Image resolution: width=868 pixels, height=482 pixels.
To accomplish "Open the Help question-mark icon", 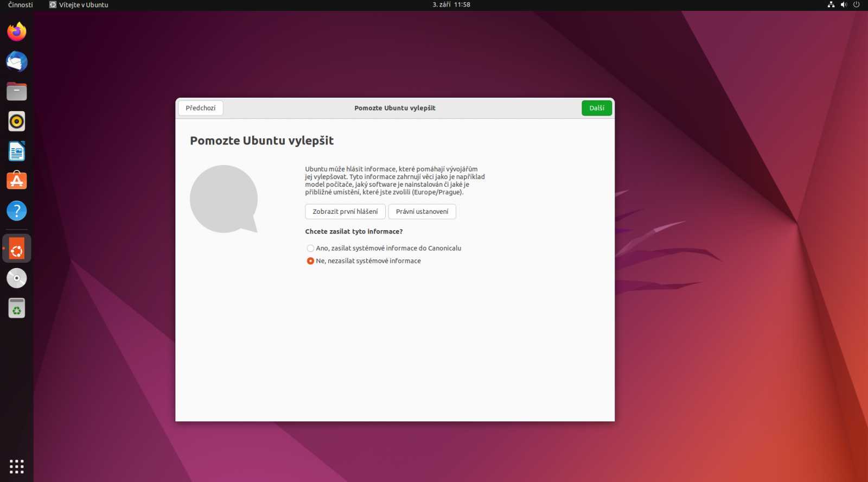I will pyautogui.click(x=17, y=211).
